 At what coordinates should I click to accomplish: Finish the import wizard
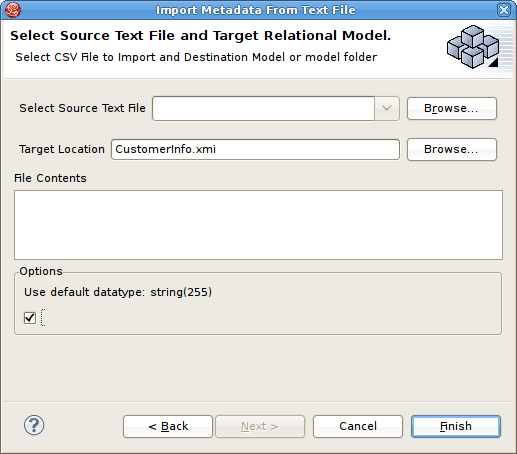click(x=456, y=426)
